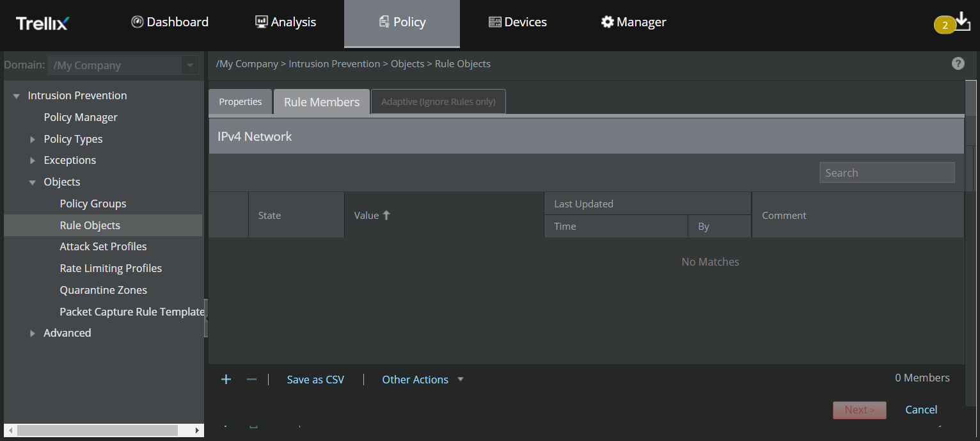This screenshot has width=980, height=441.
Task: Click the add member plus icon
Action: pos(226,380)
